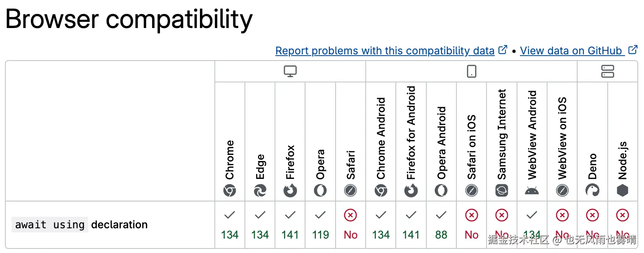Expand Chrome 134 support details cell

[230, 225]
